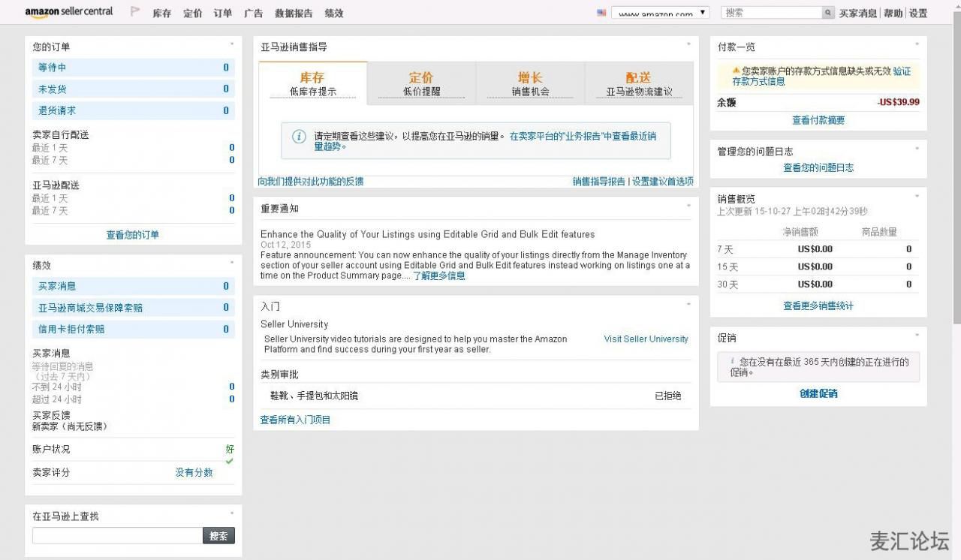This screenshot has height=560, width=961.
Task: Click the 等待中 orders row
Action: tap(134, 68)
